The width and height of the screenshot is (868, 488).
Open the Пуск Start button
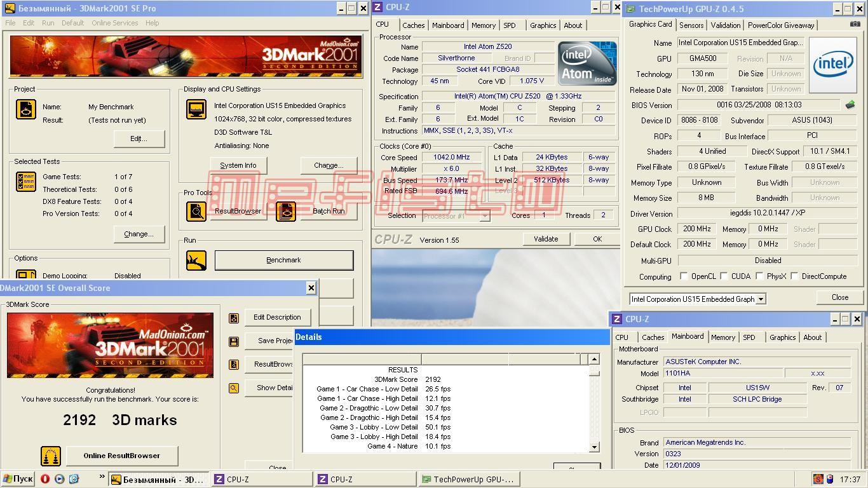tap(18, 479)
